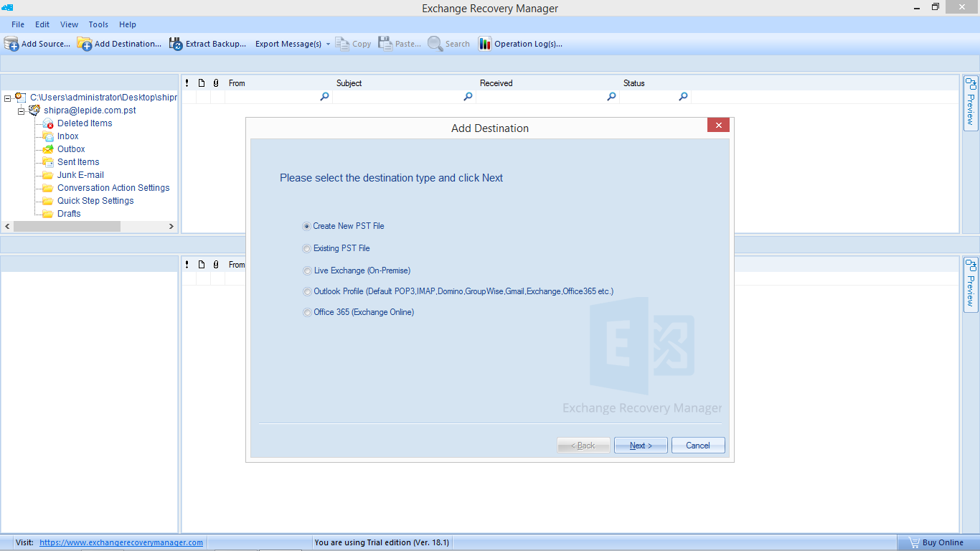Click the top pane Preview icon
The height and width of the screenshot is (551, 980).
[971, 85]
